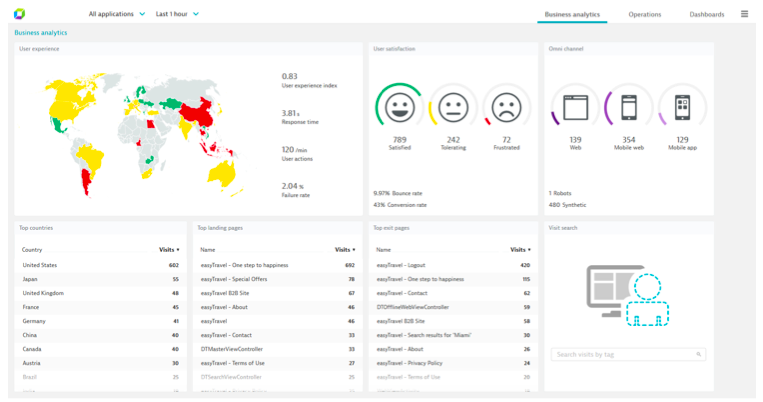Screen dimensions: 763x402
Task: Click the search magnifier icon in Visit search
Action: click(698, 354)
